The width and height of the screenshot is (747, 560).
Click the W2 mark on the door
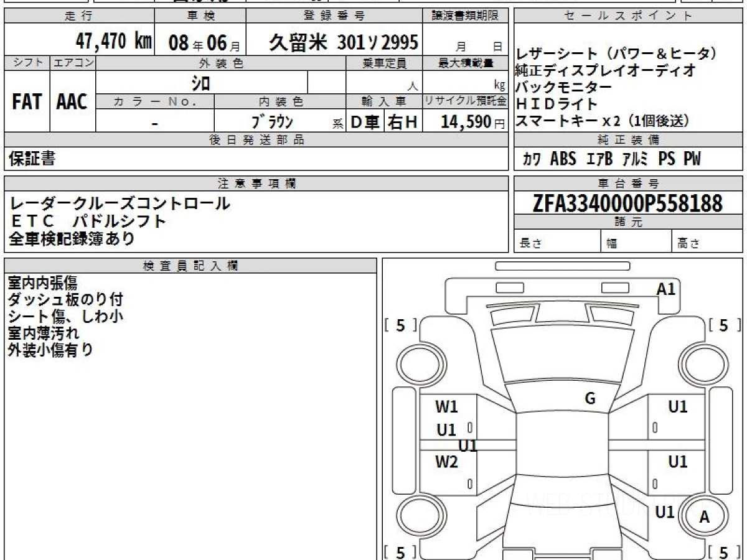point(446,462)
